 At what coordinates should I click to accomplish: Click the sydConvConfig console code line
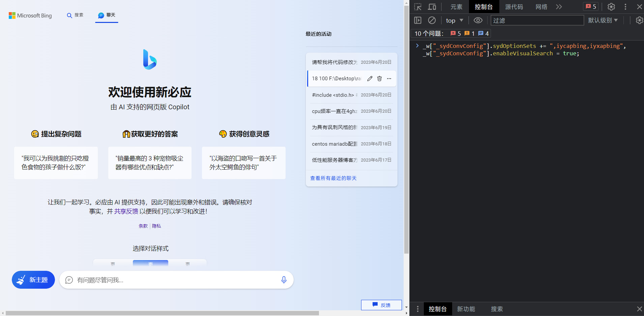pos(524,50)
